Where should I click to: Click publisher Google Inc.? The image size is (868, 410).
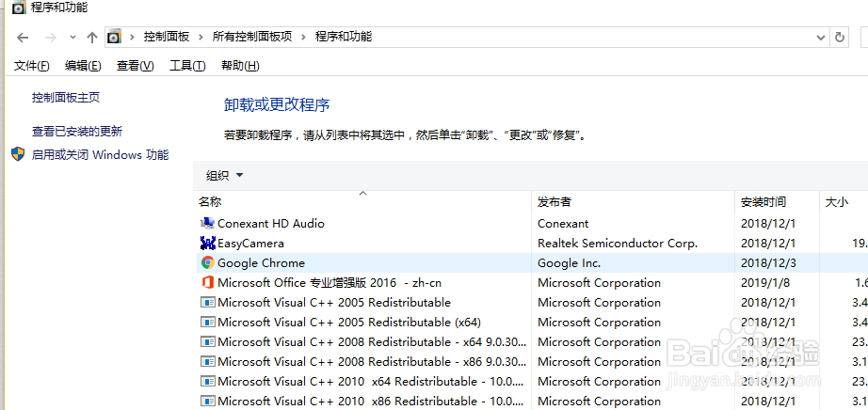click(569, 263)
